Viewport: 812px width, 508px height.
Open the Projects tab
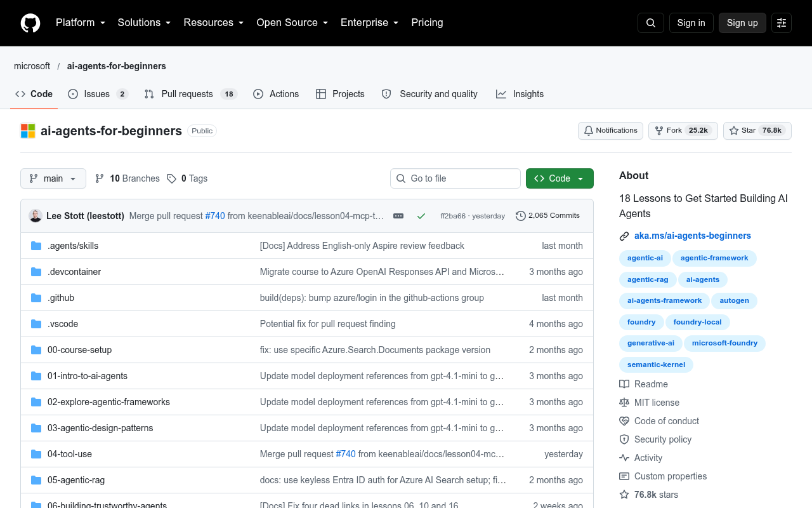click(340, 94)
